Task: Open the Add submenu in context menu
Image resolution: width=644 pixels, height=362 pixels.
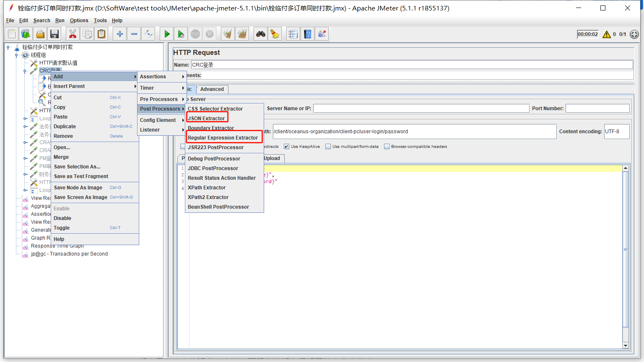Action: pyautogui.click(x=95, y=77)
